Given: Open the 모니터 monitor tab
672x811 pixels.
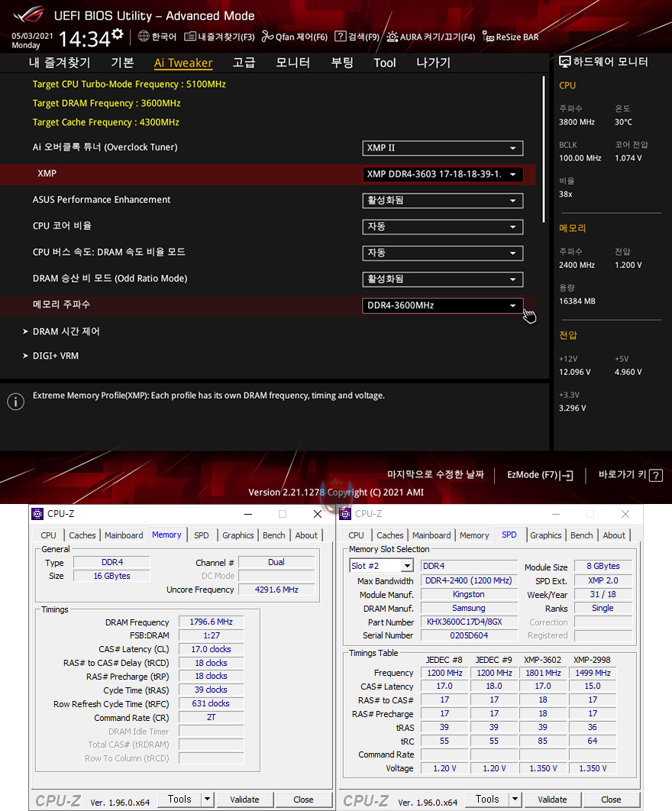Looking at the screenshot, I should pos(292,63).
